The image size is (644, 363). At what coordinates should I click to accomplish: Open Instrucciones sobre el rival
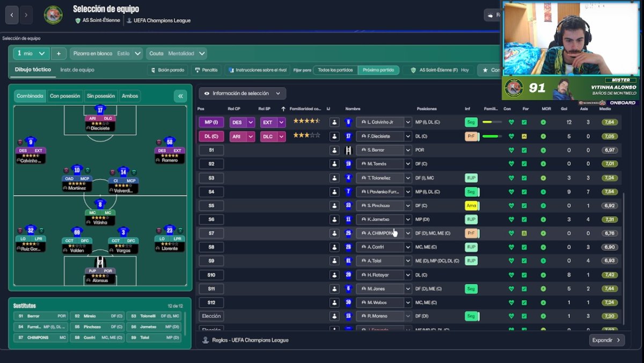(257, 70)
